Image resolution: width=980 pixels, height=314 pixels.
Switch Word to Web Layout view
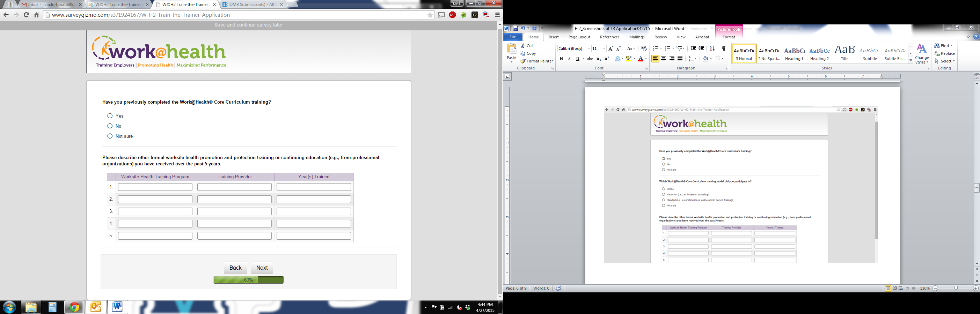[x=901, y=289]
